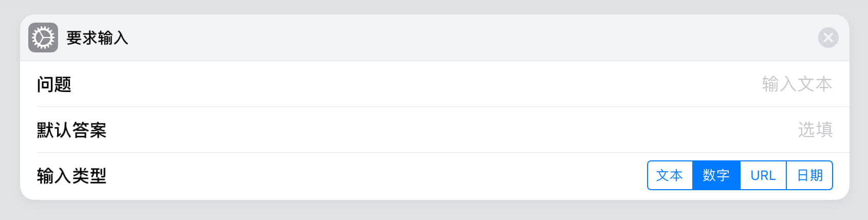Click the gray background below the action card

coord(434,211)
